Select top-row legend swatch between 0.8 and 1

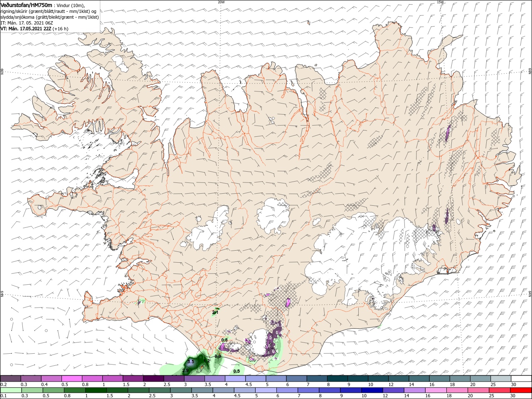coord(92,379)
